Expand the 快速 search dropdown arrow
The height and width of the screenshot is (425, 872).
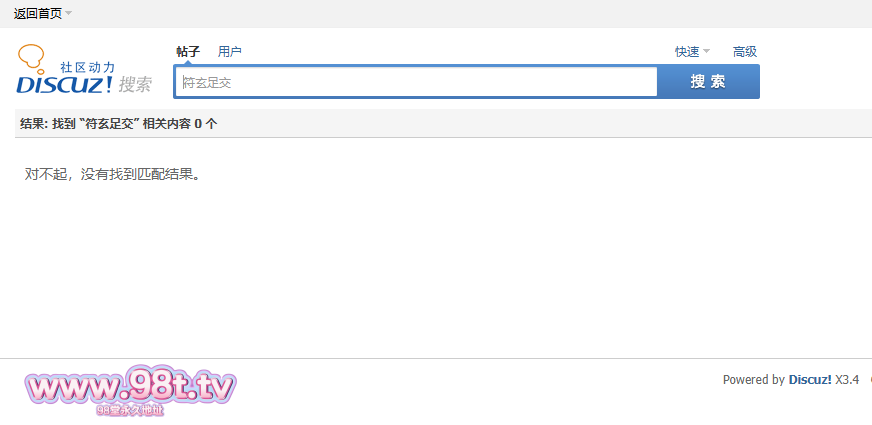706,52
